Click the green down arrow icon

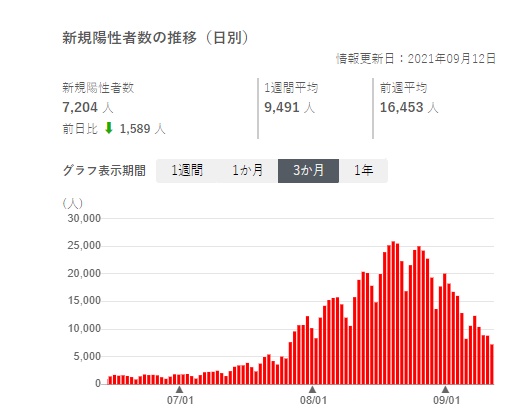pyautogui.click(x=109, y=128)
